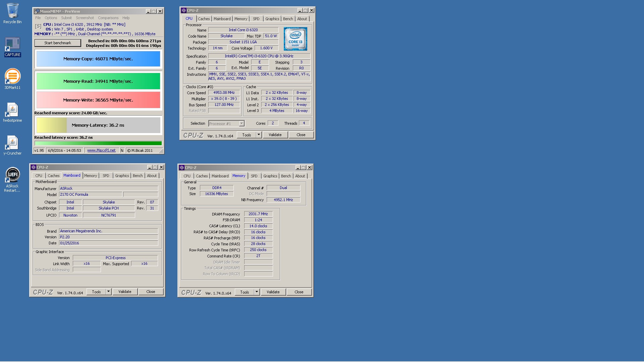
Task: Open Memory tab in Mainboard CPU-Z window
Action: (91, 176)
